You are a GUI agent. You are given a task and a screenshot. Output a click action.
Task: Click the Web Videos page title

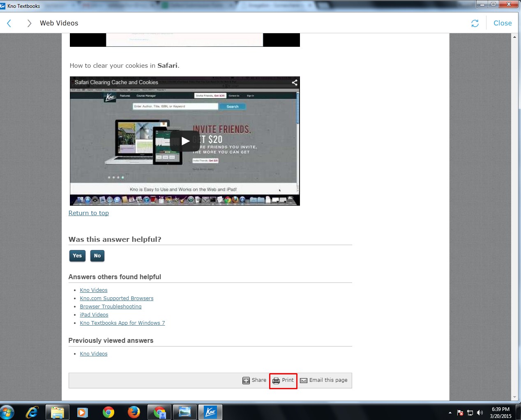click(x=59, y=23)
